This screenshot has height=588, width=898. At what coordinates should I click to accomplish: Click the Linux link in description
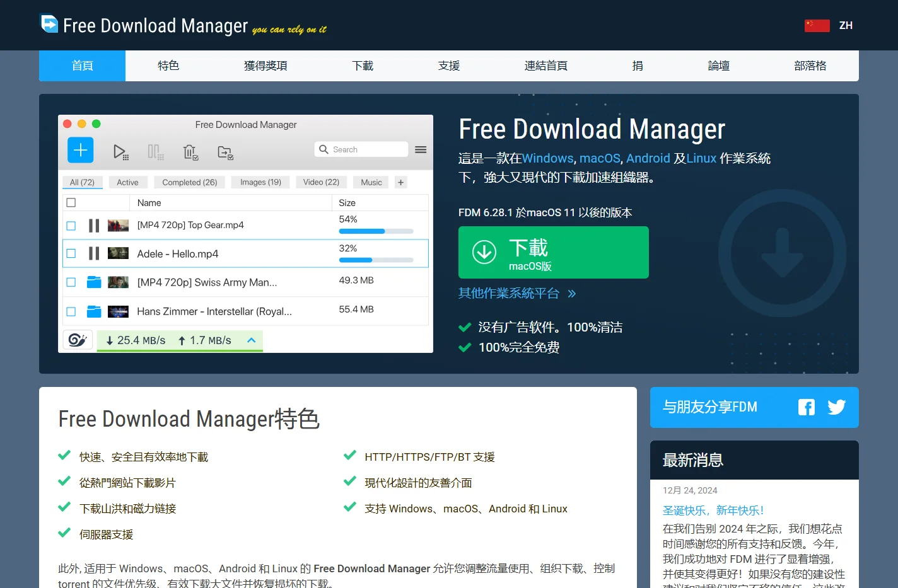coord(701,158)
